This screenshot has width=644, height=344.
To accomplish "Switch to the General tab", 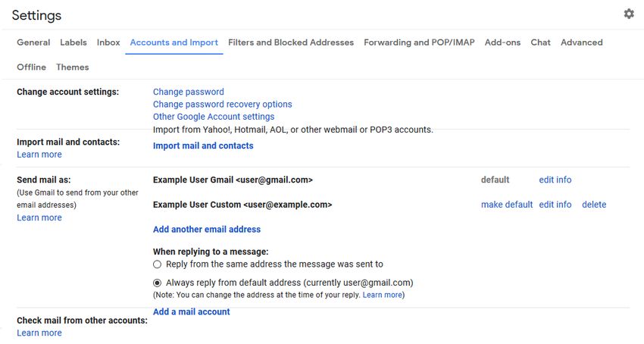I will tap(33, 42).
